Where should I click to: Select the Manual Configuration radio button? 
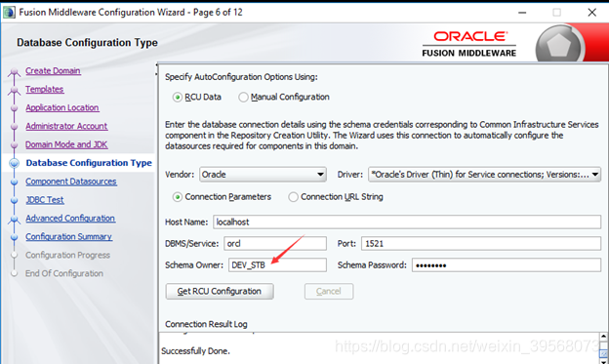(243, 98)
